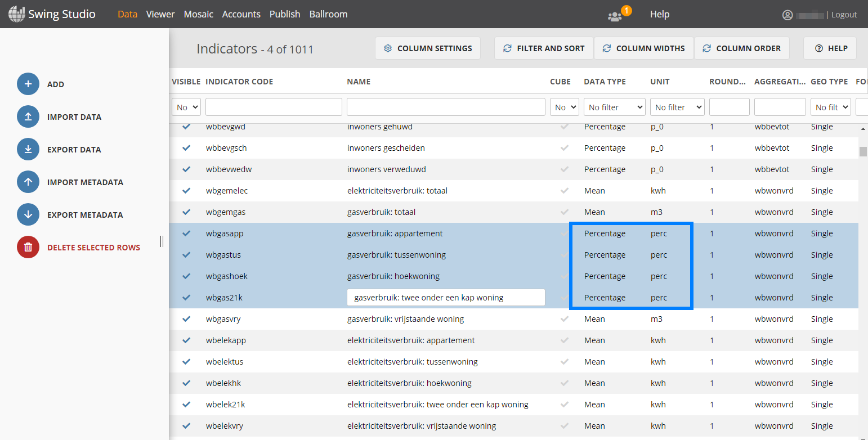Toggle visible checkmark for wbbevgwd
868x440 pixels.
tap(186, 127)
